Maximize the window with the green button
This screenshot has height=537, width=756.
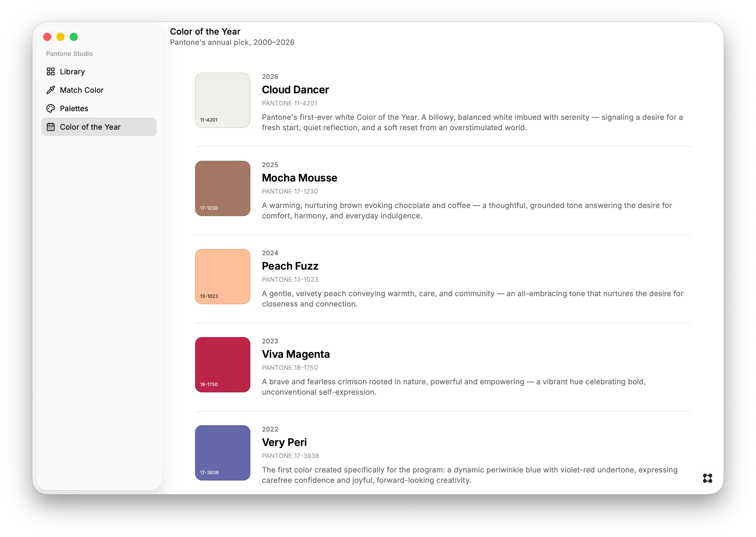pos(74,37)
